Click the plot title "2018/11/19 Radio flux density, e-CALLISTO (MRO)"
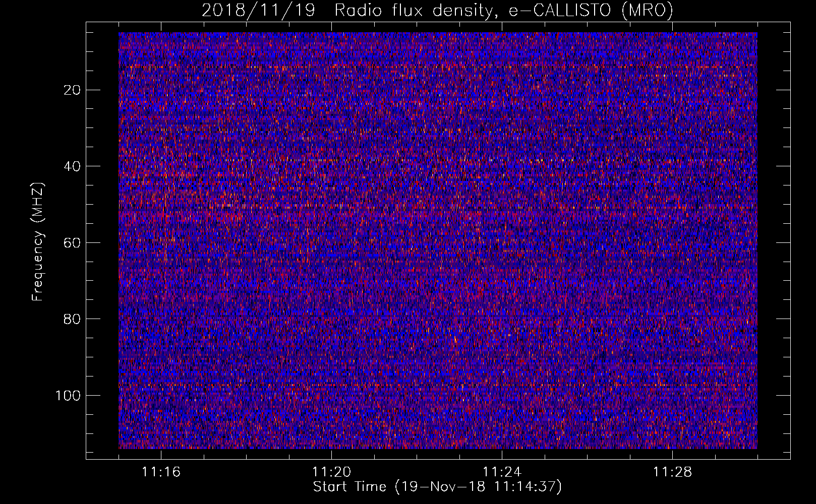Image resolution: width=816 pixels, height=504 pixels. [x=437, y=11]
